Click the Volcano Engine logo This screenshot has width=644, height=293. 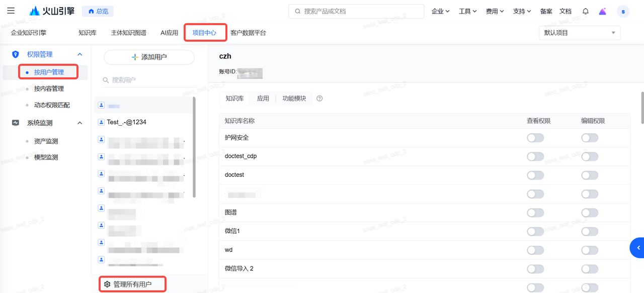click(52, 11)
